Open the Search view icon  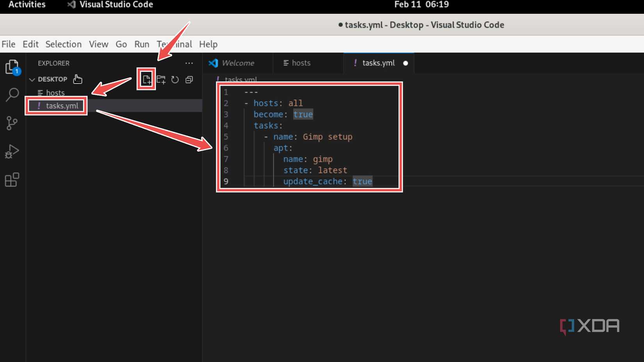[12, 94]
